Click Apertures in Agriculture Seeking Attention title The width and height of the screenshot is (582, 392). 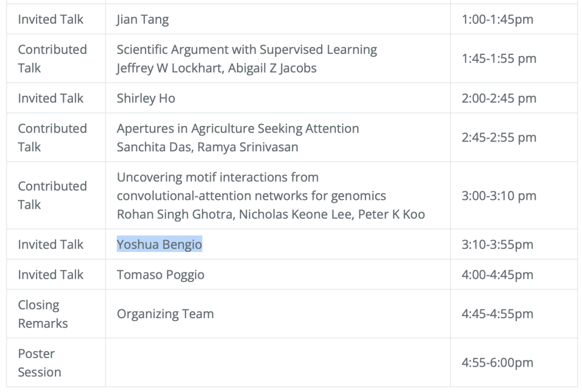click(x=238, y=128)
